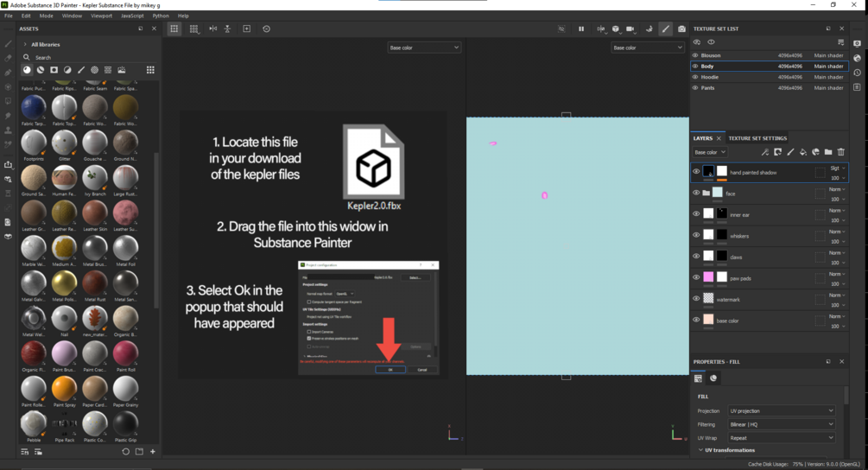Screen dimensions: 868x470
Task: Switch to Texture Set Settings tab
Action: click(757, 138)
